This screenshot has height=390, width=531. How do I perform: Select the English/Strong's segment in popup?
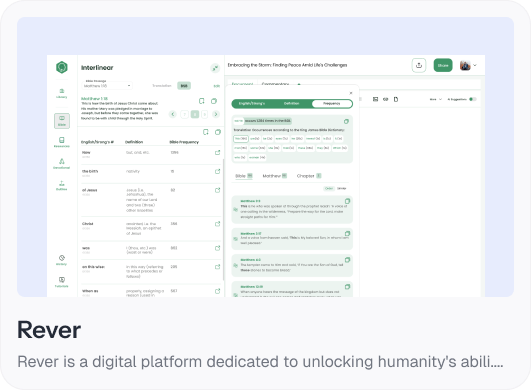click(252, 104)
